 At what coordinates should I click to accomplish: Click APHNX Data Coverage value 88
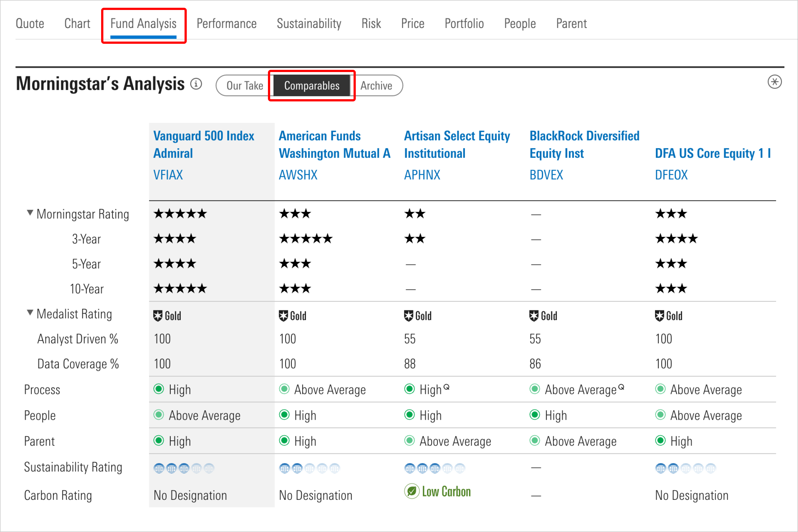(x=410, y=364)
